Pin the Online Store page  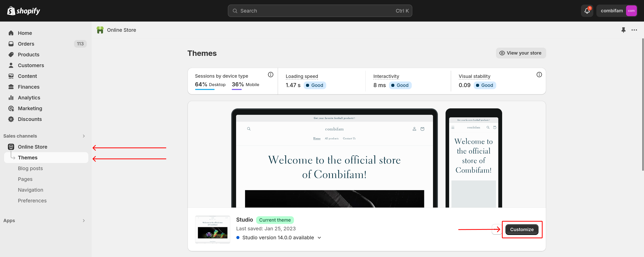click(x=623, y=30)
